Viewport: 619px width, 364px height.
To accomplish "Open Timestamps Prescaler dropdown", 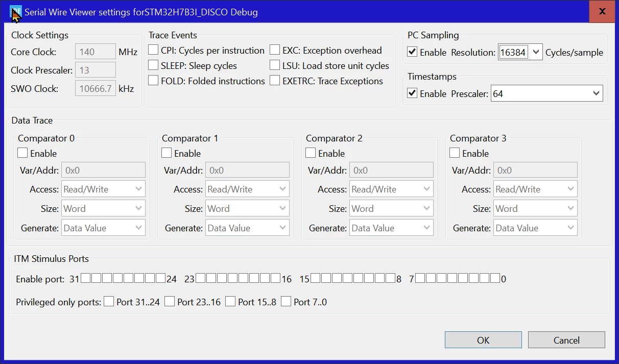I will click(547, 93).
